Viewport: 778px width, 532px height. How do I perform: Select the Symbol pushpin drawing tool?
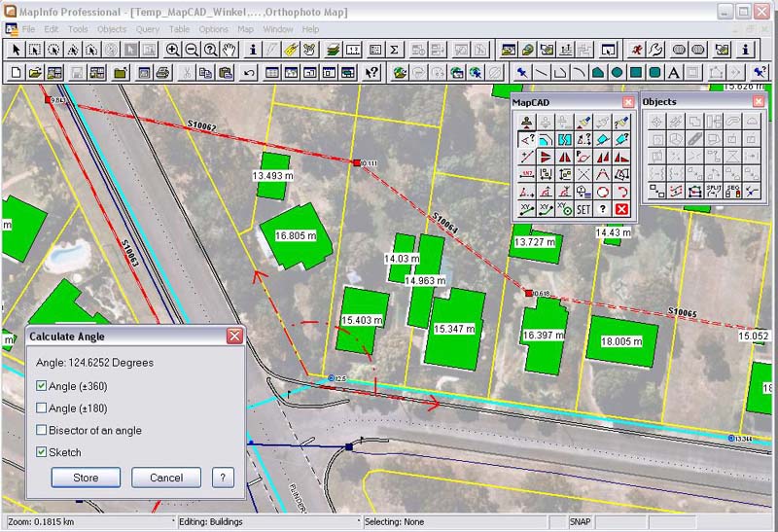[521, 73]
